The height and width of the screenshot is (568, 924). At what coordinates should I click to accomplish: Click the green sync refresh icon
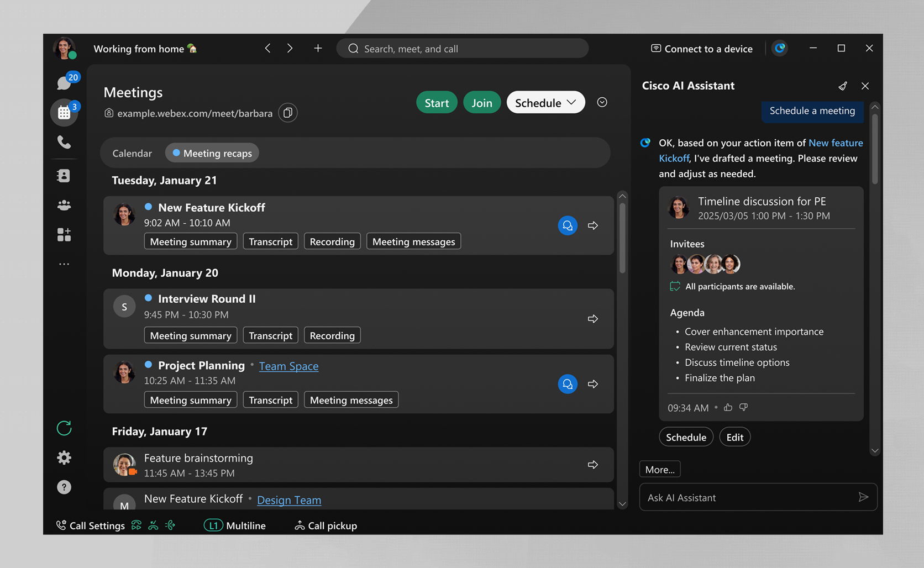point(64,428)
